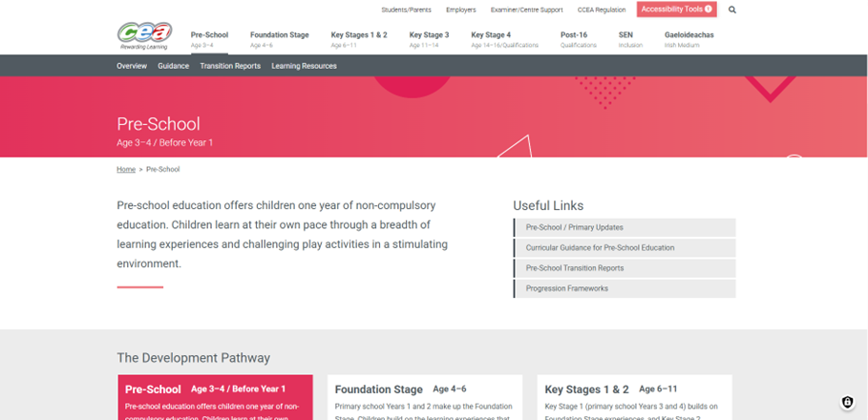
Task: Click the Accessibility Tools button
Action: click(x=676, y=10)
